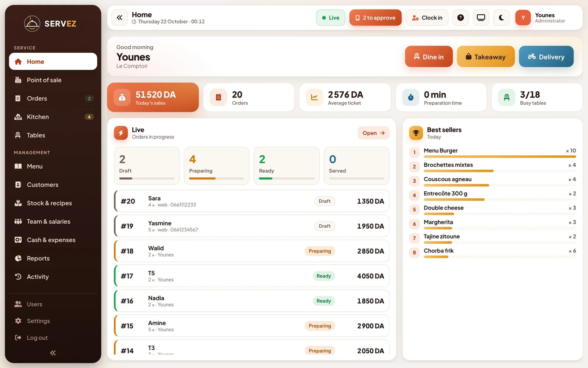Collapse sidebar with top double-chevron button
The width and height of the screenshot is (588, 368).
point(119,18)
